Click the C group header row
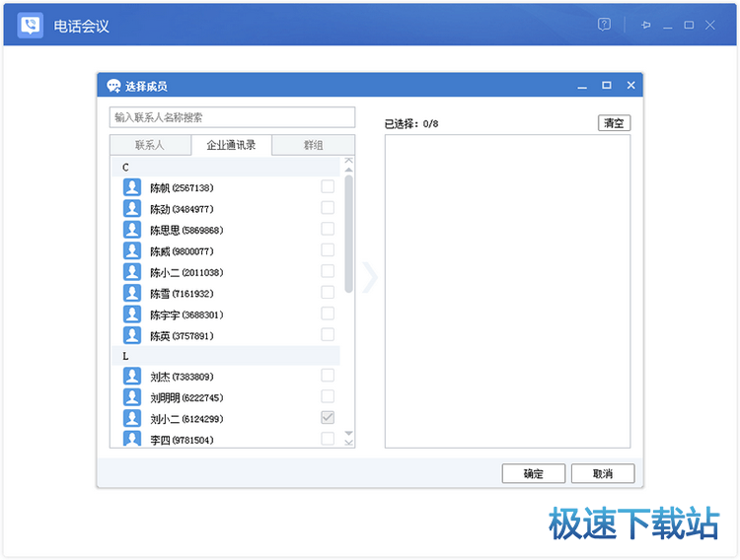This screenshot has height=560, width=740. (226, 167)
